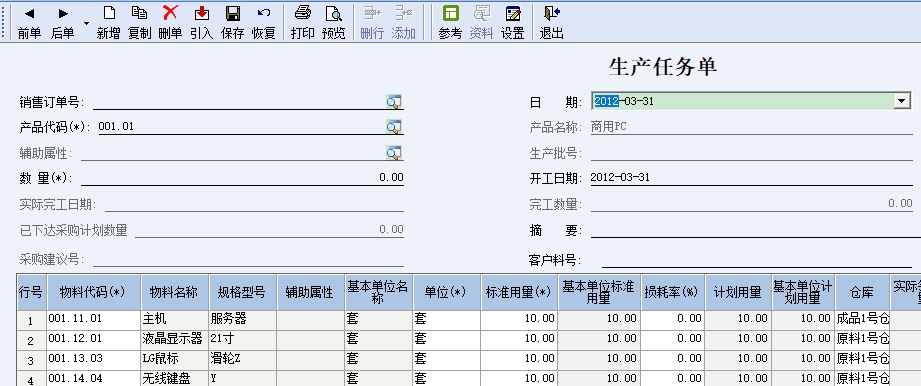Click the 物料名称 column header

tap(174, 292)
